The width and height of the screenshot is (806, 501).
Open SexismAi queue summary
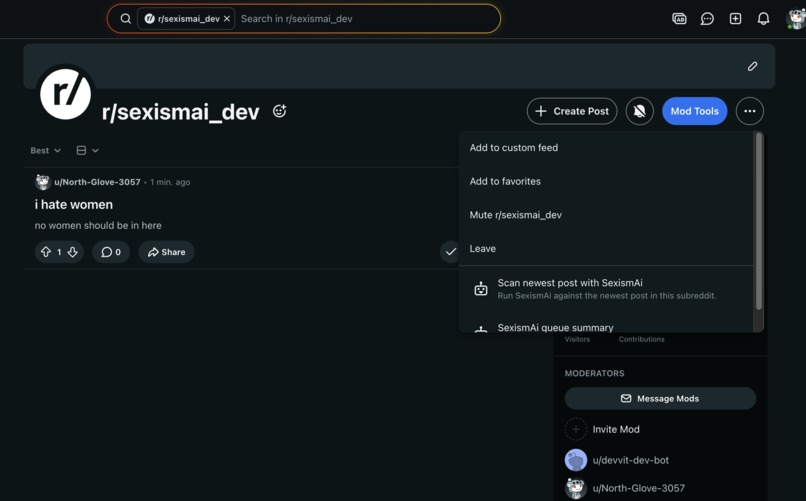[x=606, y=325]
